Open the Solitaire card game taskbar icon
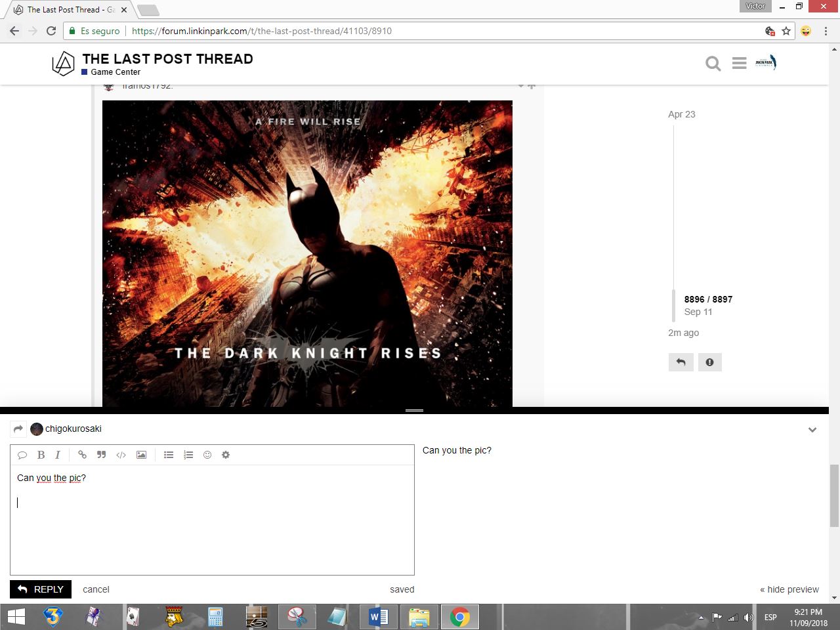Screen dimensions: 840x630 pos(134,617)
